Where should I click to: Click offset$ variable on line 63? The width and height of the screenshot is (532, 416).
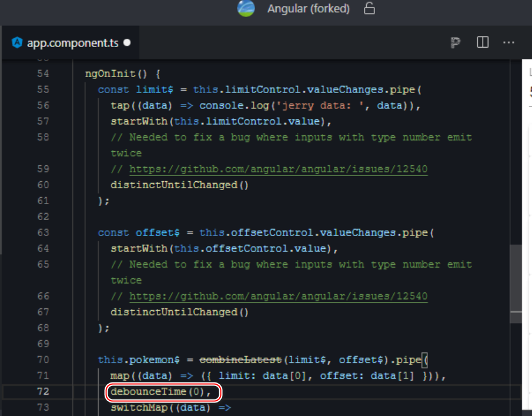(158, 232)
